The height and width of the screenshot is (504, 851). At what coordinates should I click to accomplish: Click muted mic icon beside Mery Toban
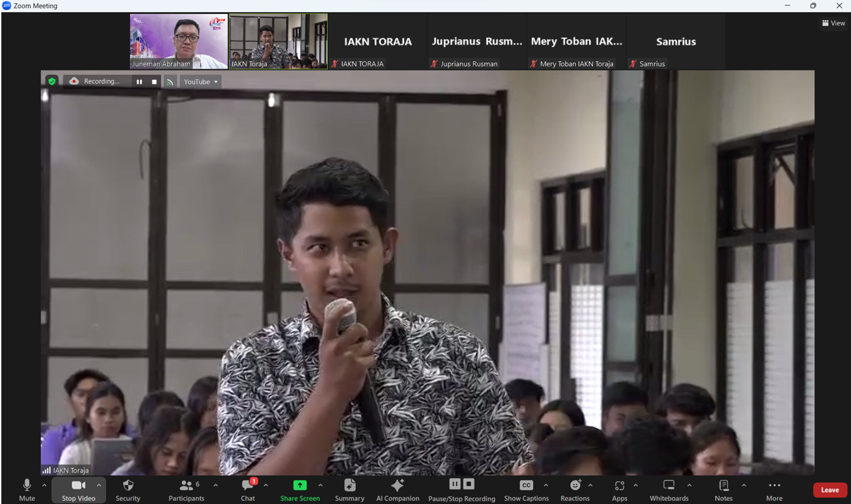[533, 64]
